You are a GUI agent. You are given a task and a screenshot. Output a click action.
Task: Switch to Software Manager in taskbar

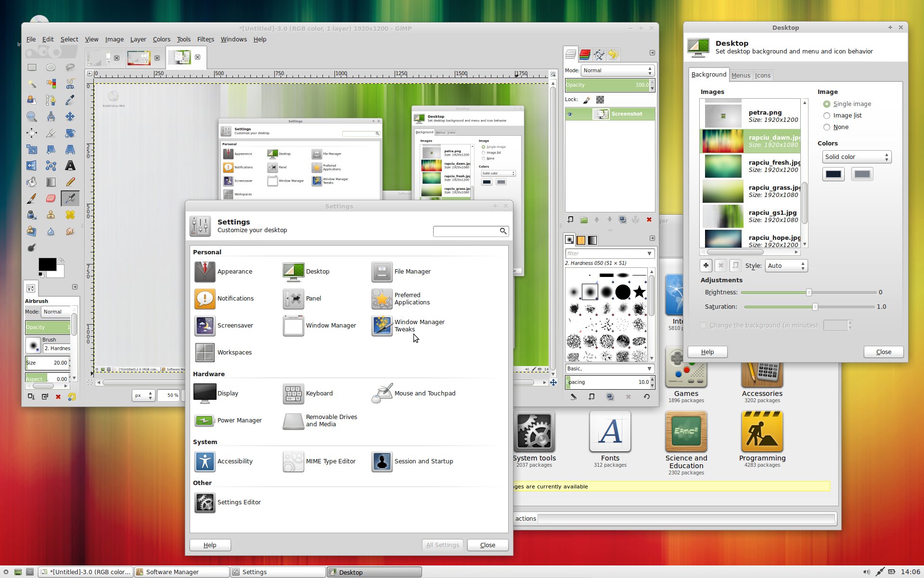(182, 572)
